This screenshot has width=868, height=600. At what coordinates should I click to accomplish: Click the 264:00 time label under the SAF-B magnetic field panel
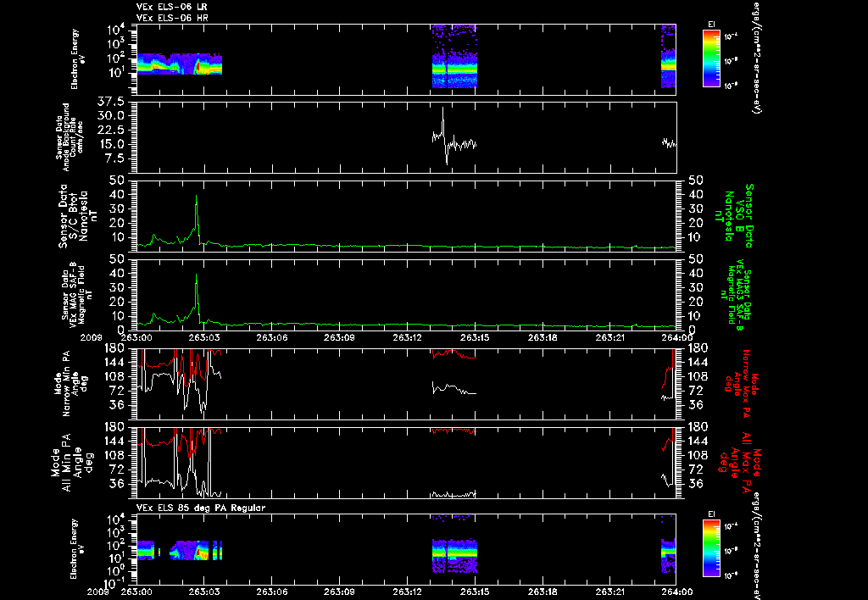(676, 337)
